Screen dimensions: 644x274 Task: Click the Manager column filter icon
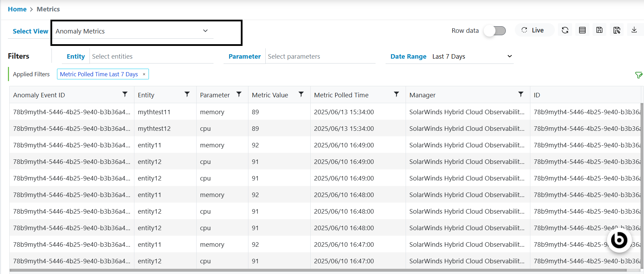(x=521, y=95)
